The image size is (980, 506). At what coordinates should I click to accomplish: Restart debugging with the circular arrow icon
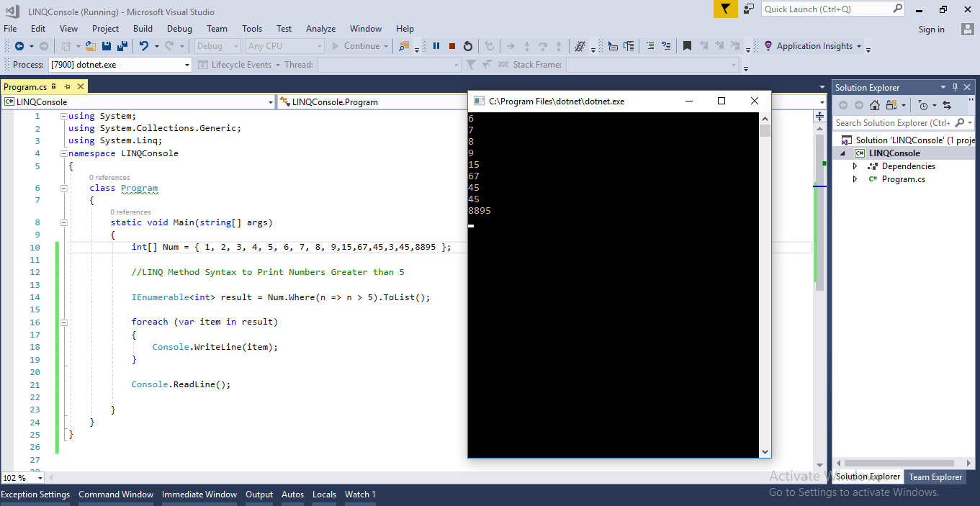468,46
